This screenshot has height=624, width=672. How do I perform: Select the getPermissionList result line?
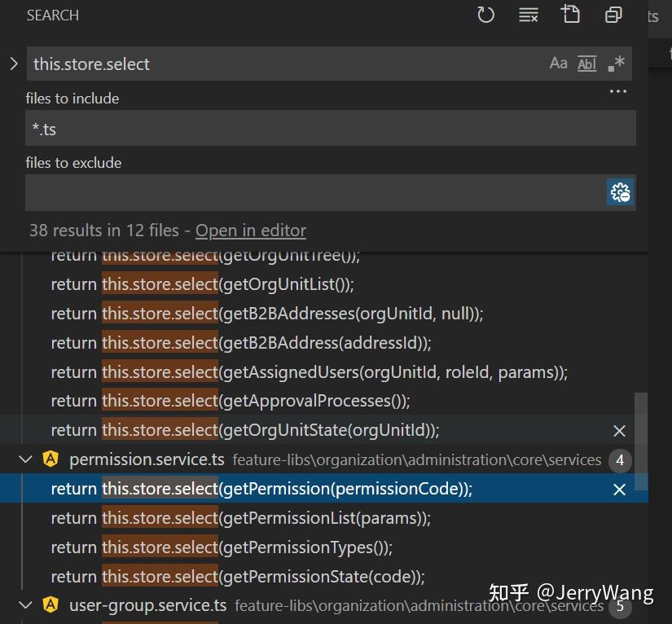click(x=244, y=518)
